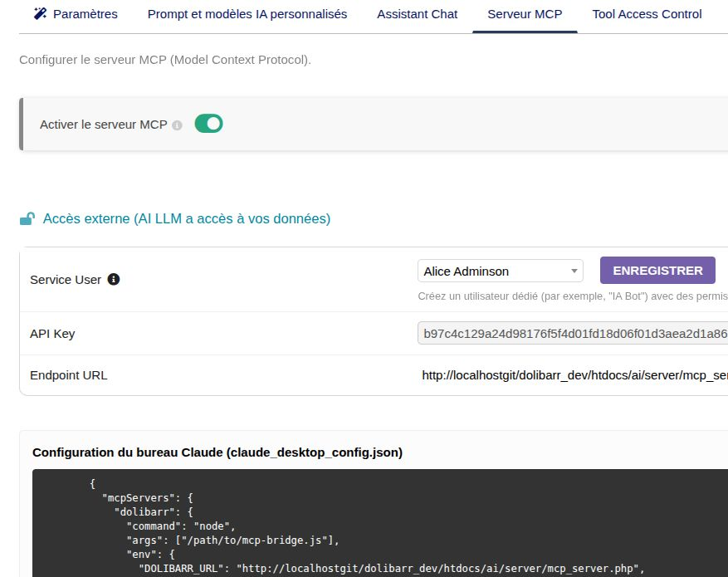This screenshot has height=577, width=728.
Task: Go to the Assistant Chat tab
Action: [x=417, y=14]
